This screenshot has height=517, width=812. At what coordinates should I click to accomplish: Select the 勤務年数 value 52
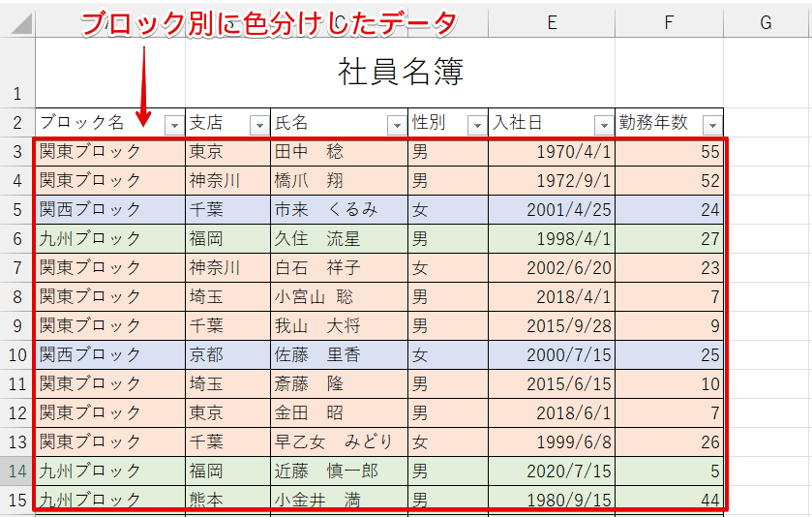coord(669,181)
